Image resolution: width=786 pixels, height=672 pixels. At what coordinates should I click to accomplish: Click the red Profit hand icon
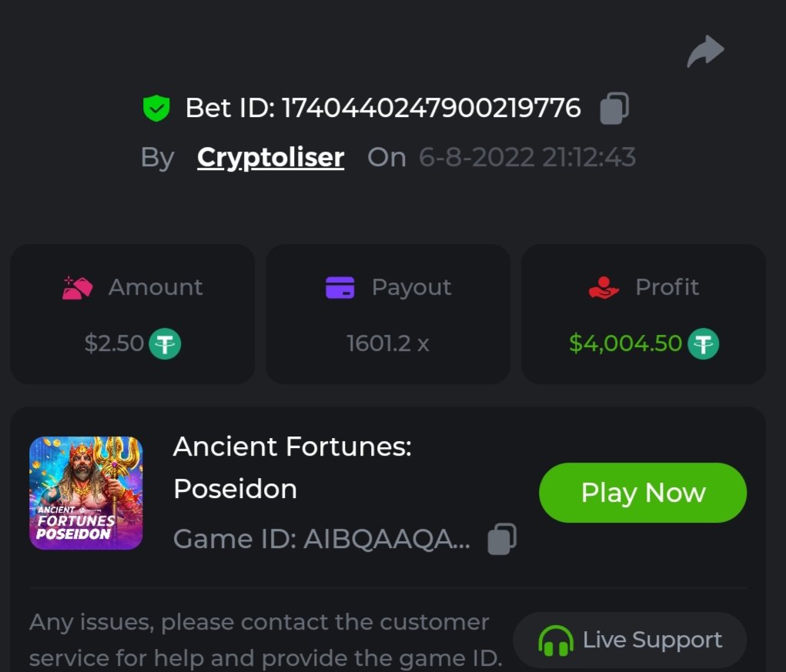(x=604, y=287)
